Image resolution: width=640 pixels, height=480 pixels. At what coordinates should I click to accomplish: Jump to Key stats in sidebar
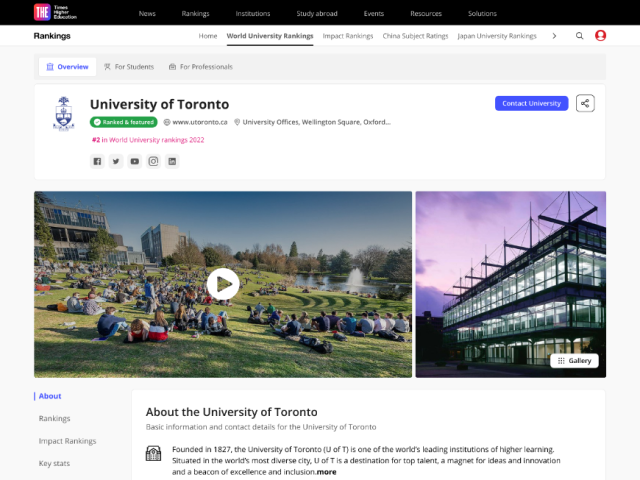54,463
